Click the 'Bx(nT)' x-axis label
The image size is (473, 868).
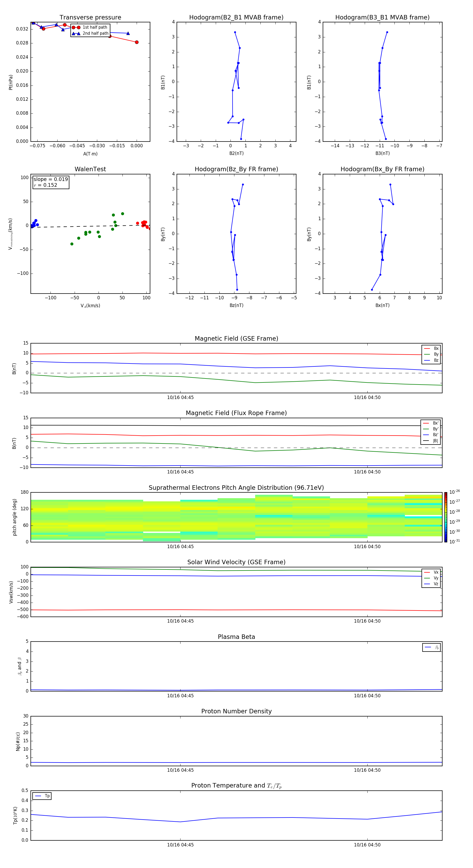pos(382,305)
